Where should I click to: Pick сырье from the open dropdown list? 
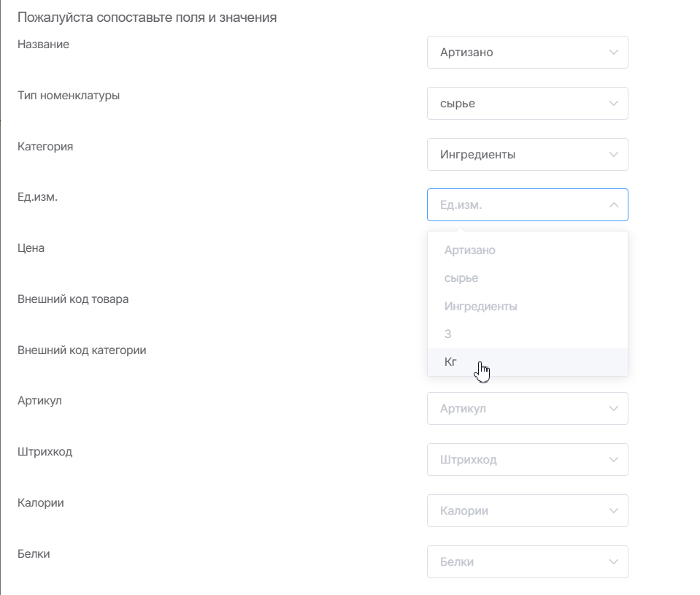[x=461, y=278]
